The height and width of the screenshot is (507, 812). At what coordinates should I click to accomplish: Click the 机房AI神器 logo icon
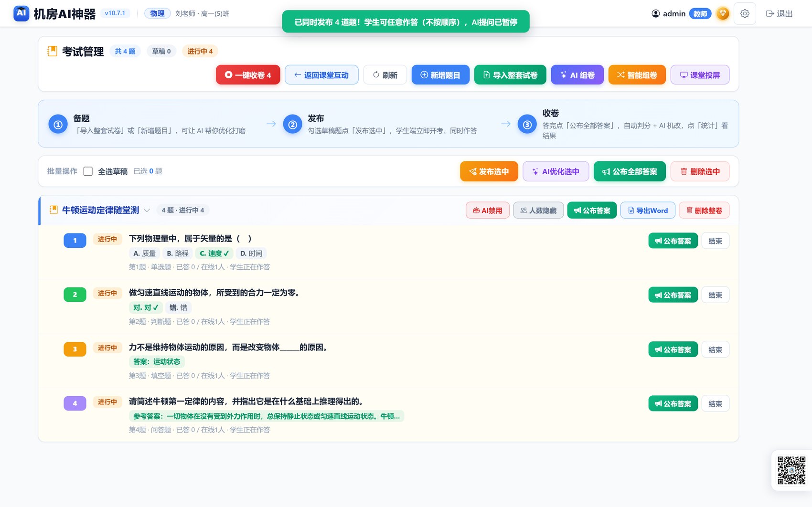tap(21, 13)
